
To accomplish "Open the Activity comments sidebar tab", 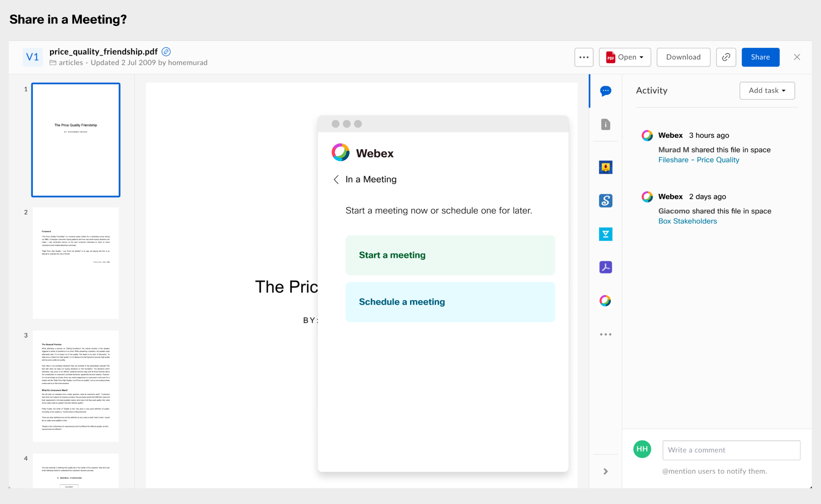I will click(606, 91).
